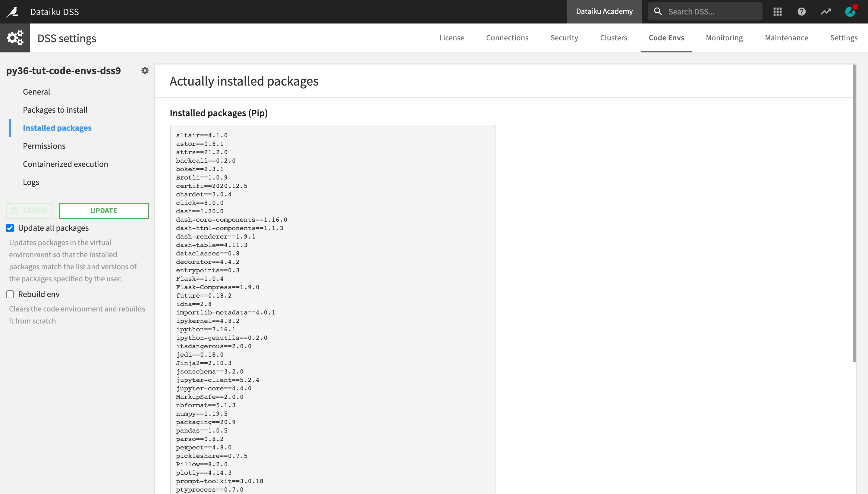This screenshot has height=494, width=868.
Task: Select the General sidebar menu item
Action: pos(36,91)
